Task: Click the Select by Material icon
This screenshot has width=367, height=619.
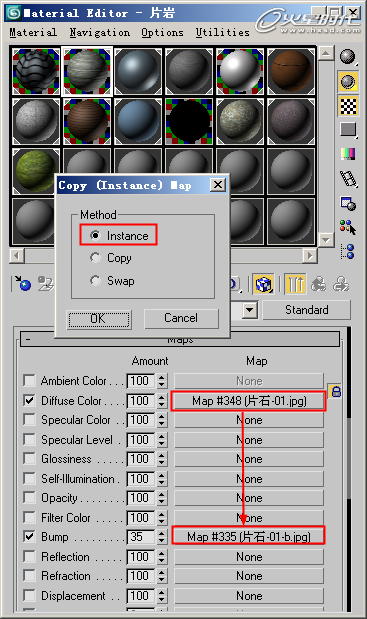Action: [x=348, y=227]
